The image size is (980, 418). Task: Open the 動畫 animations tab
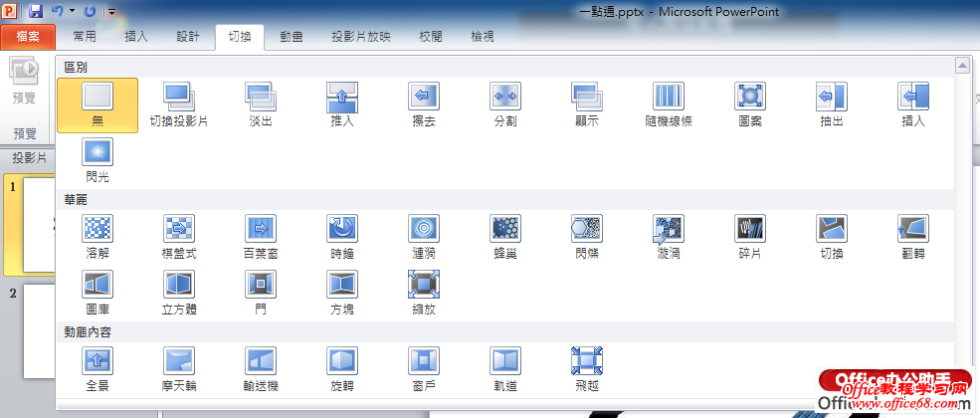click(292, 37)
